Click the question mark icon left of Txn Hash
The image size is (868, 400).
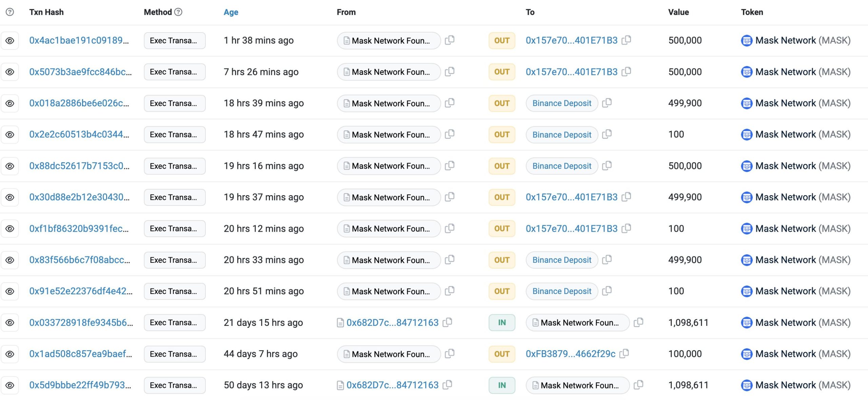coord(10,12)
